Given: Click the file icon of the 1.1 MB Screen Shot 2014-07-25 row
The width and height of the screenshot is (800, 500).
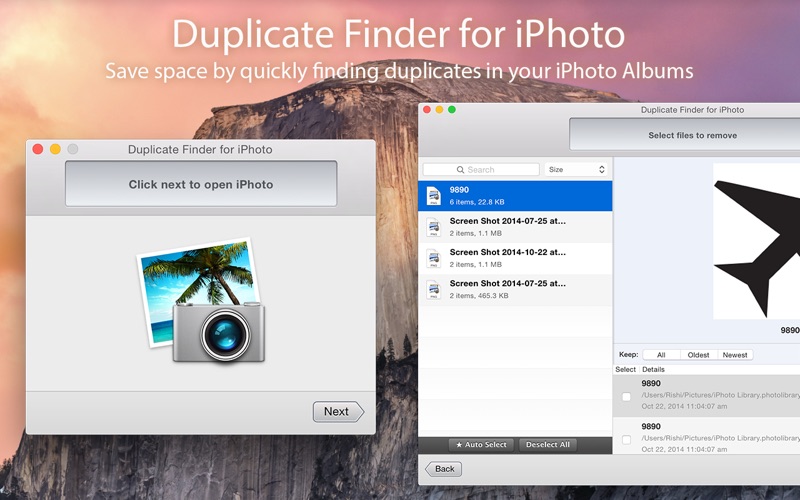Looking at the screenshot, I should (434, 227).
